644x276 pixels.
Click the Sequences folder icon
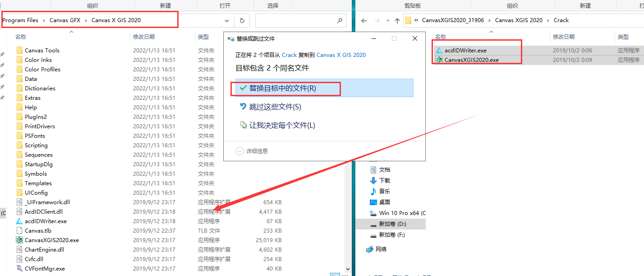click(x=19, y=154)
